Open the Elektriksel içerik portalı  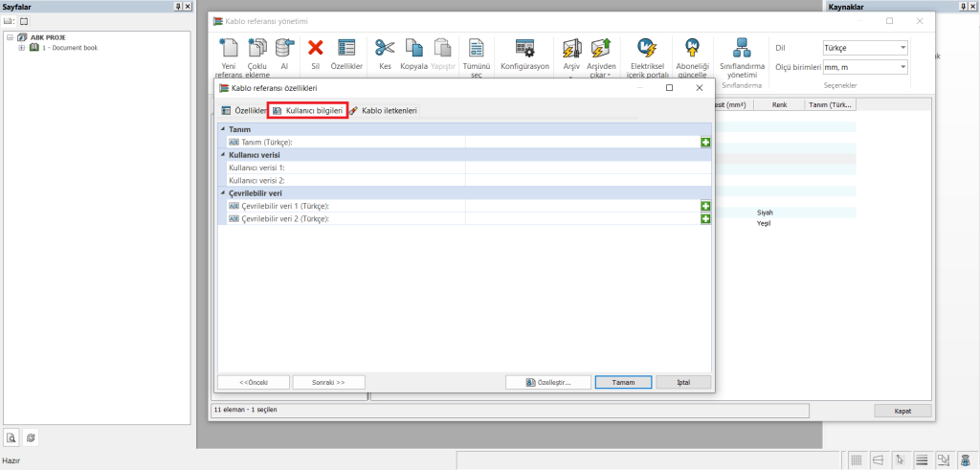[x=647, y=49]
